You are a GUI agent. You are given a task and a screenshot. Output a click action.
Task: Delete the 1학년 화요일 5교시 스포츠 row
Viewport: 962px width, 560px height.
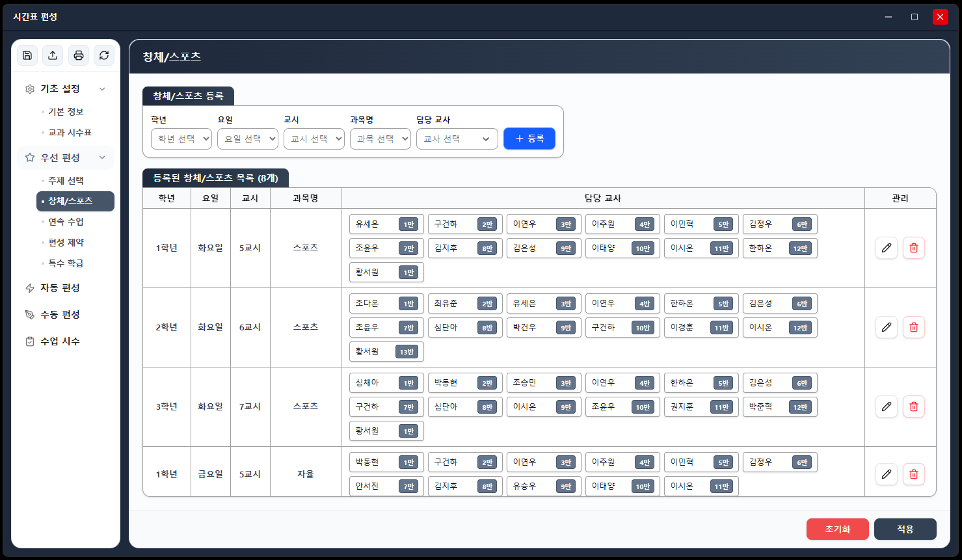click(914, 248)
